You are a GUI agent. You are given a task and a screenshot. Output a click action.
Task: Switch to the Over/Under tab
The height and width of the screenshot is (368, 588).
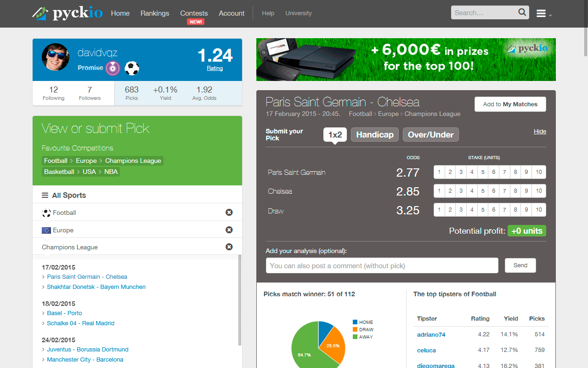pos(431,135)
